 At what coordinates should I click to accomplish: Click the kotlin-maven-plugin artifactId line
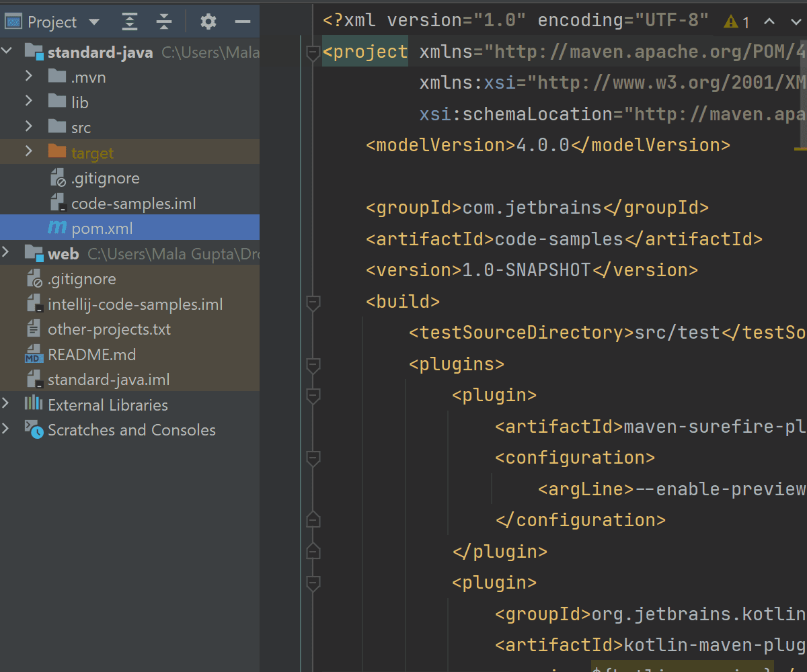(x=651, y=645)
